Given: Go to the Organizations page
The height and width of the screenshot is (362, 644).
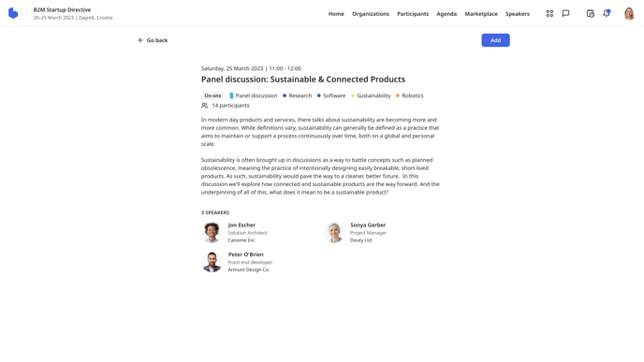Looking at the screenshot, I should (371, 13).
